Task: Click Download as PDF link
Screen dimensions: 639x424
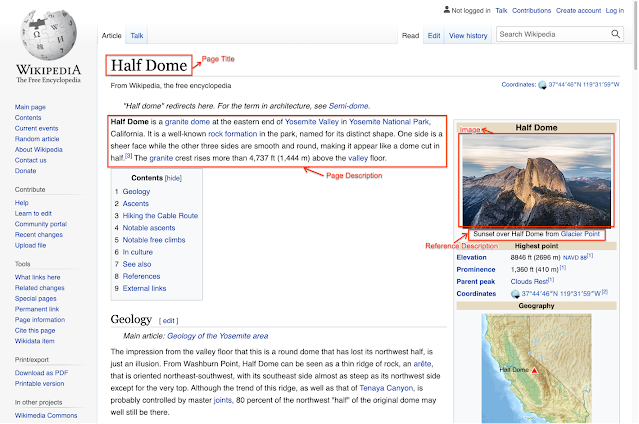Action: pos(42,373)
